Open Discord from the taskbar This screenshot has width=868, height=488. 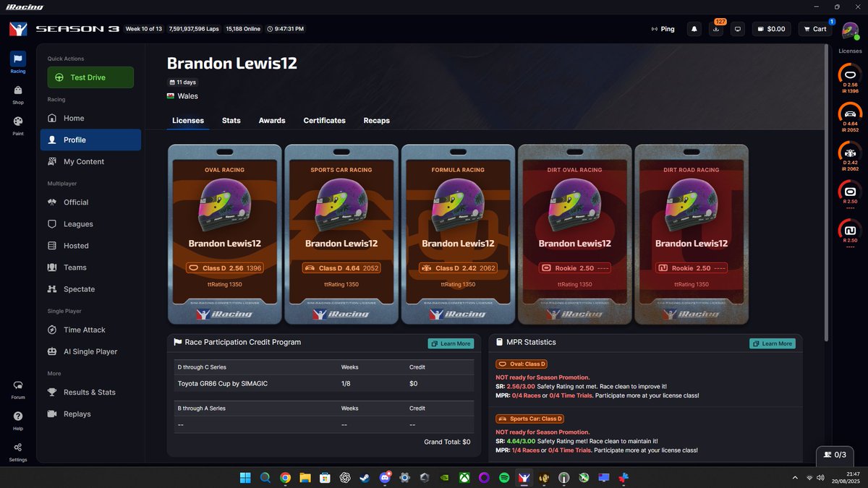pyautogui.click(x=385, y=477)
